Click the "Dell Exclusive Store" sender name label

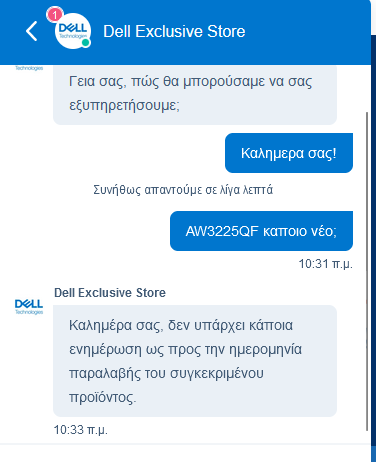[110, 293]
